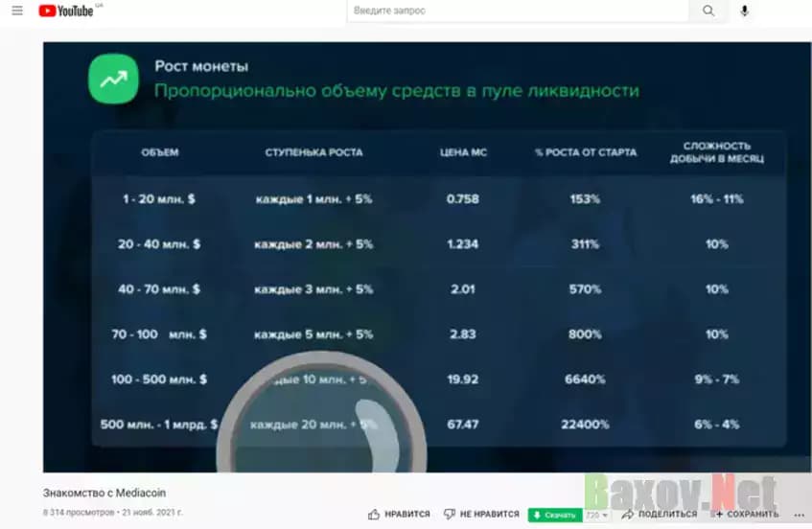812x529 pixels.
Task: Click the price value 0.758
Action: point(463,198)
